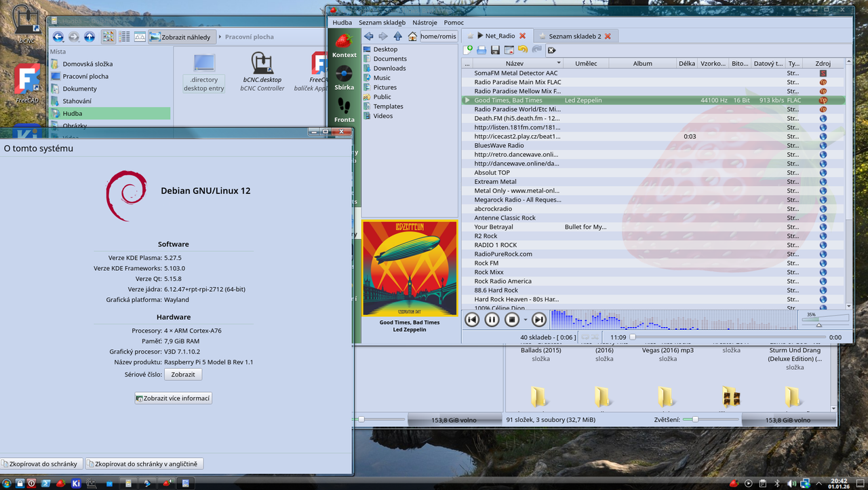Open Music folder in Strawberry file list

[382, 78]
